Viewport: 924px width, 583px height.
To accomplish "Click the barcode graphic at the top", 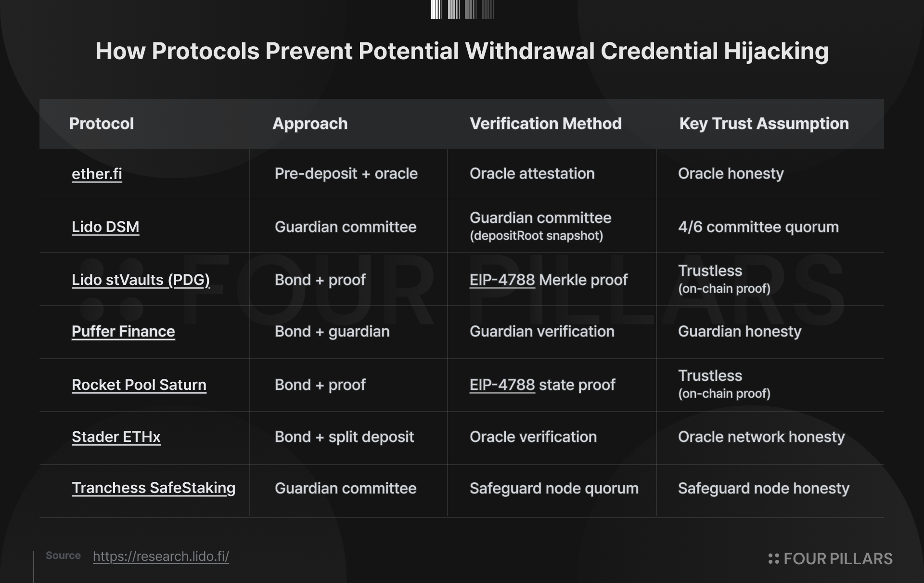I will [462, 10].
